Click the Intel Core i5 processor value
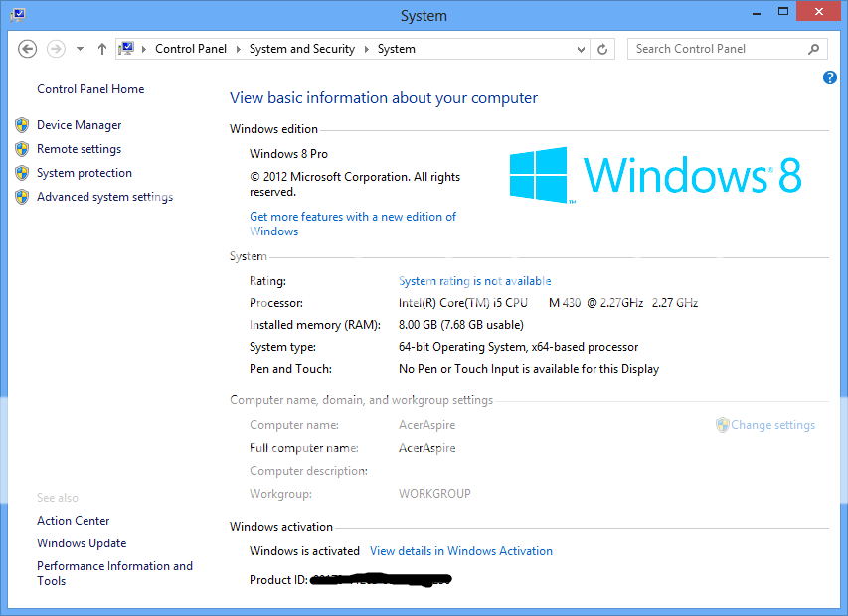848x616 pixels. click(548, 303)
